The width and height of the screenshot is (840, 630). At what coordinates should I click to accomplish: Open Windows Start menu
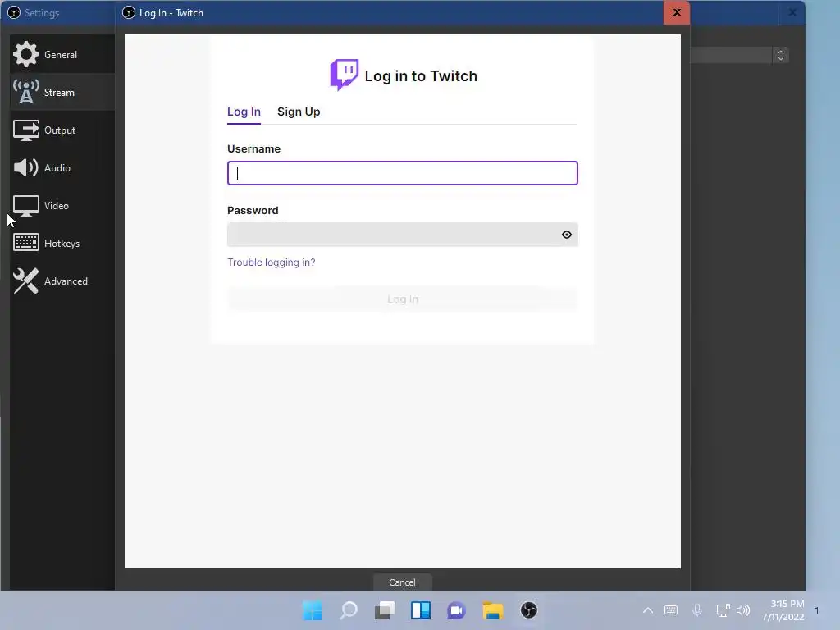313,610
